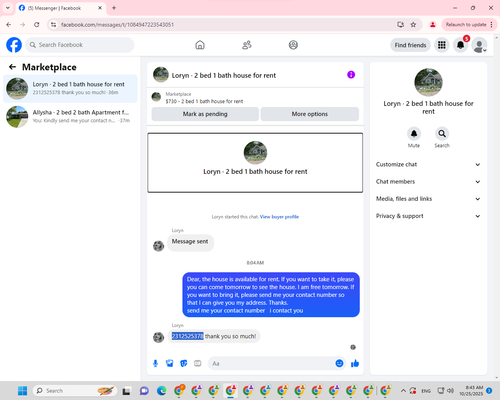Send a thumbs-up like
This screenshot has height=400, width=500.
coord(355,363)
